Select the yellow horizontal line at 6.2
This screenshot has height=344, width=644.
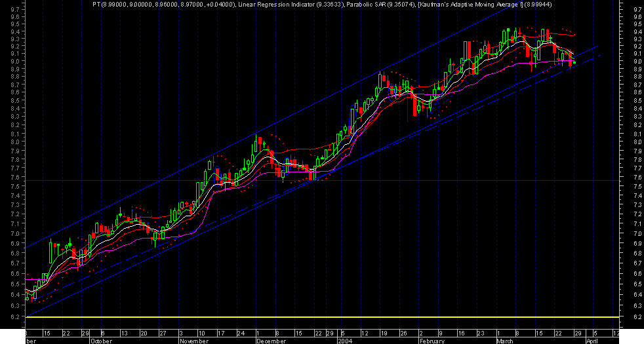pyautogui.click(x=322, y=317)
